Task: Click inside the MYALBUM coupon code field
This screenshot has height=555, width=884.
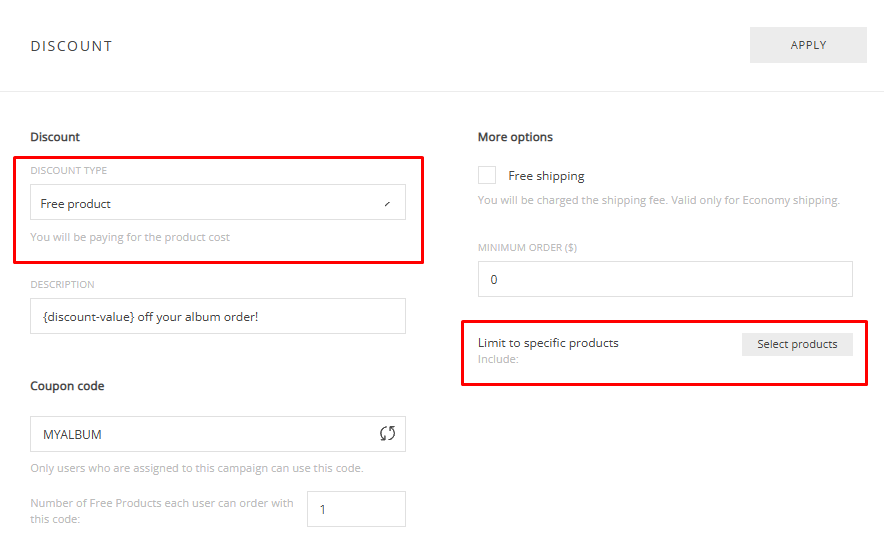Action: [x=200, y=434]
